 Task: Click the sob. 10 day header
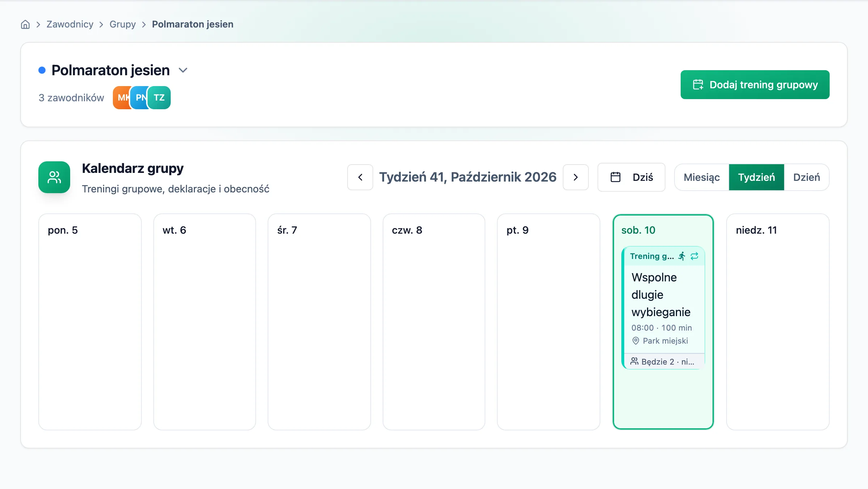pos(638,230)
